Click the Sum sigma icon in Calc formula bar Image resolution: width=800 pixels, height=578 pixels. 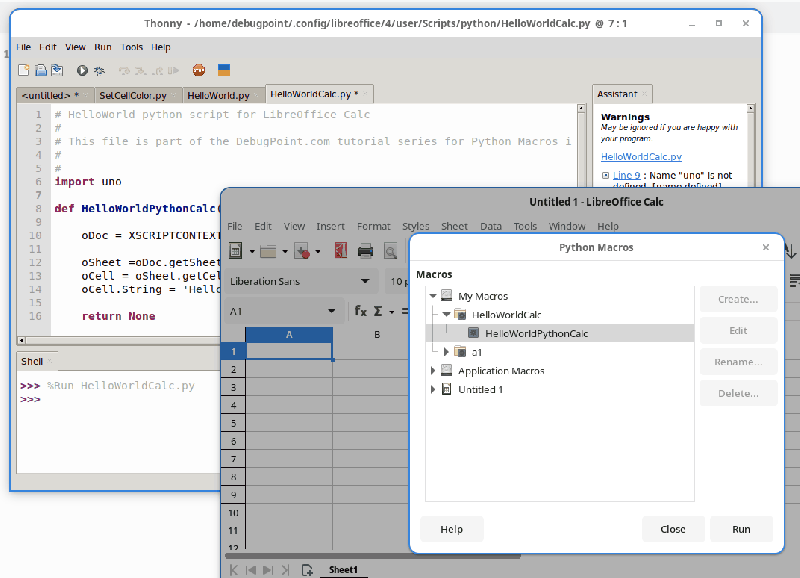pos(378,311)
